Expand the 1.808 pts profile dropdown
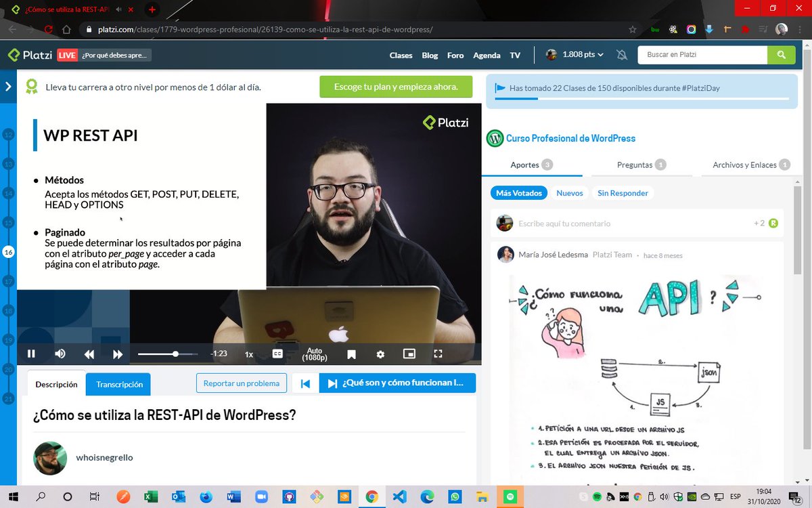The width and height of the screenshot is (812, 508). click(574, 54)
